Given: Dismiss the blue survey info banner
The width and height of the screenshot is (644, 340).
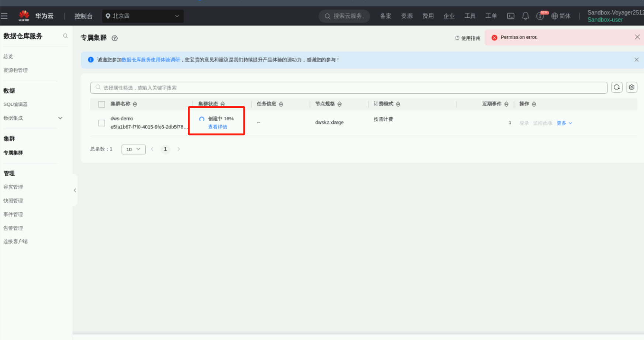Looking at the screenshot, I should 636,59.
